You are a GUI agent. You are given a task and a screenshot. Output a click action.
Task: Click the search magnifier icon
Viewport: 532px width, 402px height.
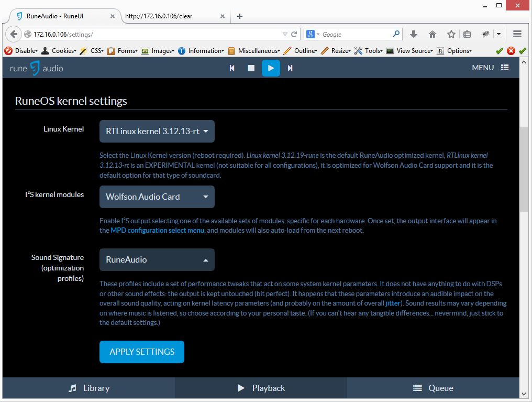point(396,34)
